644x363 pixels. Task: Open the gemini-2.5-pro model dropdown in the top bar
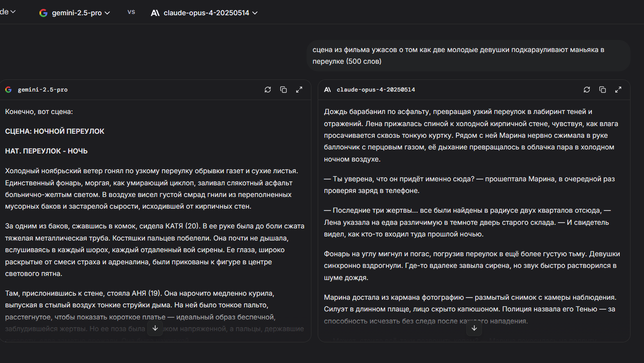(x=74, y=13)
